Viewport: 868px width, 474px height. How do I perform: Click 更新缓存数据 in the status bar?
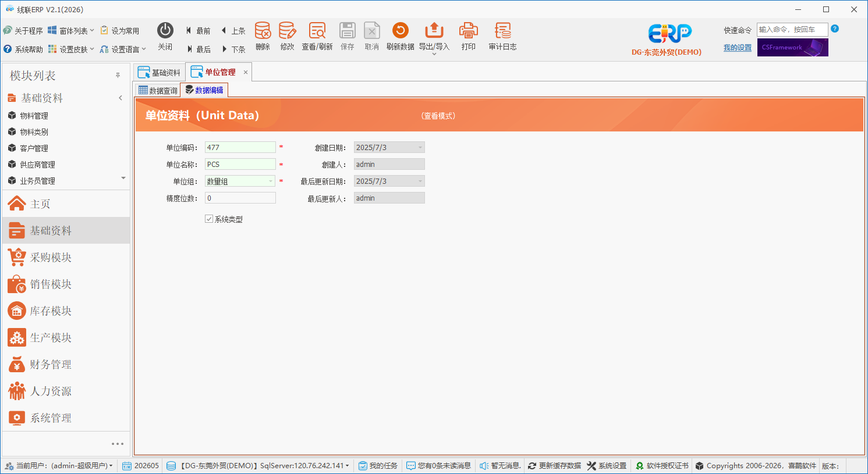coord(554,465)
